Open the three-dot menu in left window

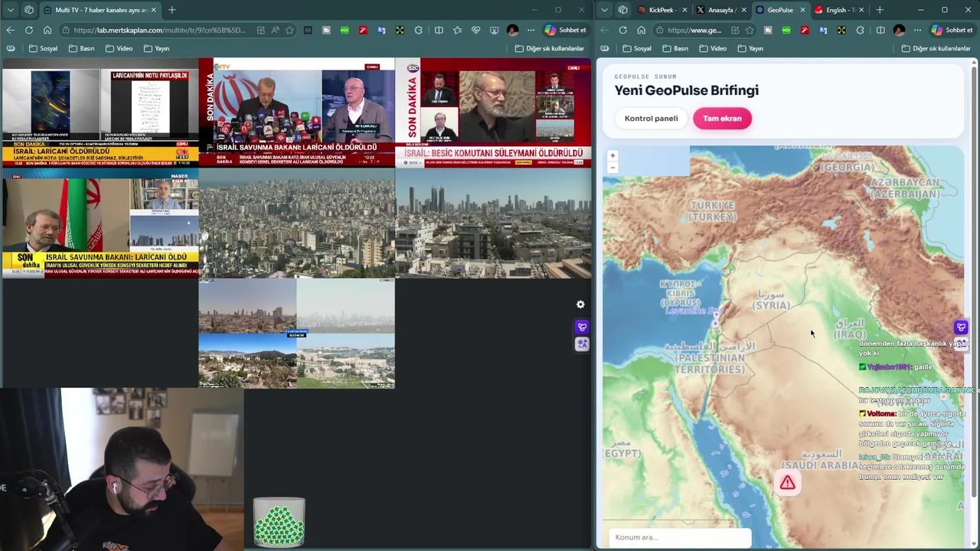(x=531, y=30)
